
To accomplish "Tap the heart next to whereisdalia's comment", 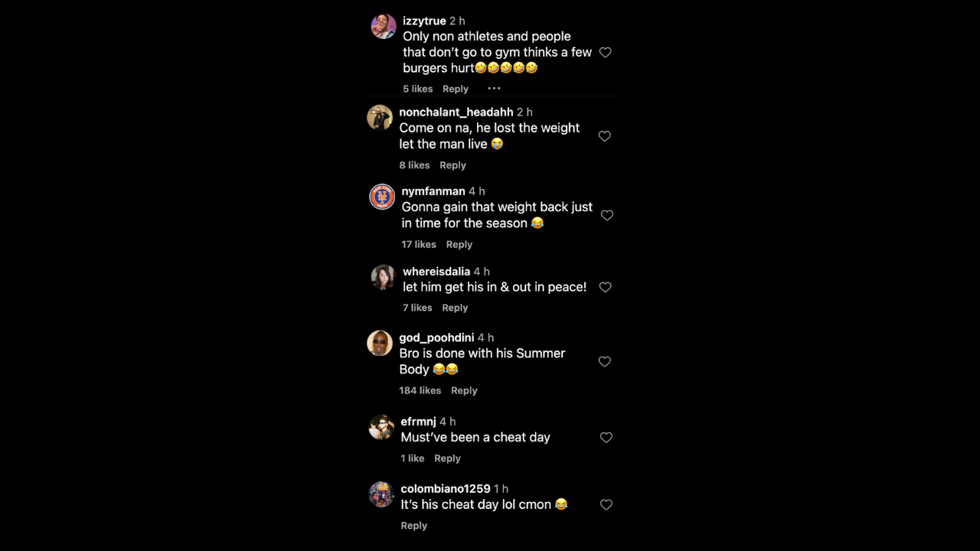I will pyautogui.click(x=605, y=287).
